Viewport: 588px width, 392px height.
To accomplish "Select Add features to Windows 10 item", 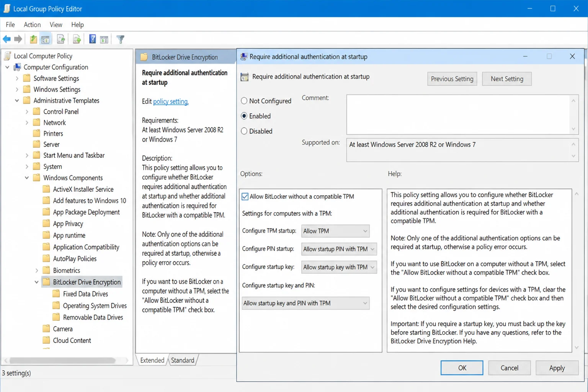I will (x=90, y=201).
